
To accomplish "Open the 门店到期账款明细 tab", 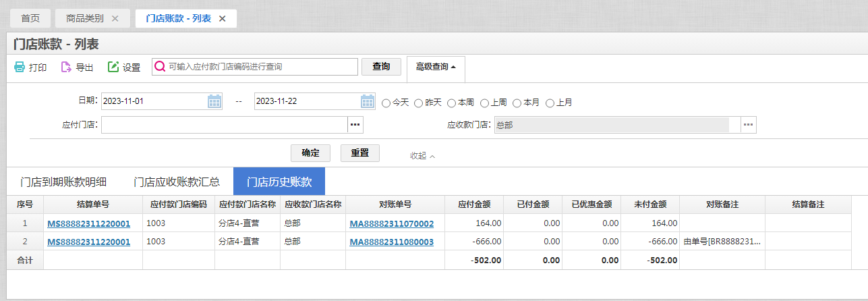I will (63, 182).
